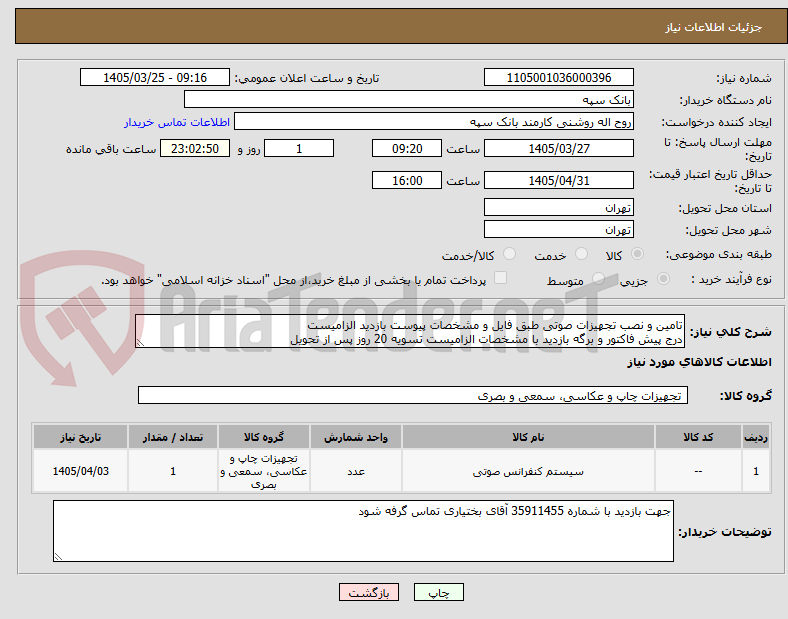788x619 pixels.
Task: Click the بازگشت back button
Action: click(369, 593)
